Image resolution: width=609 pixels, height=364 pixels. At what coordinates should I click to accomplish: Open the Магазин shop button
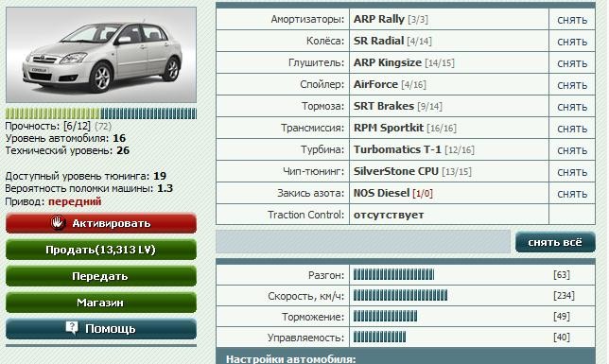click(x=101, y=303)
